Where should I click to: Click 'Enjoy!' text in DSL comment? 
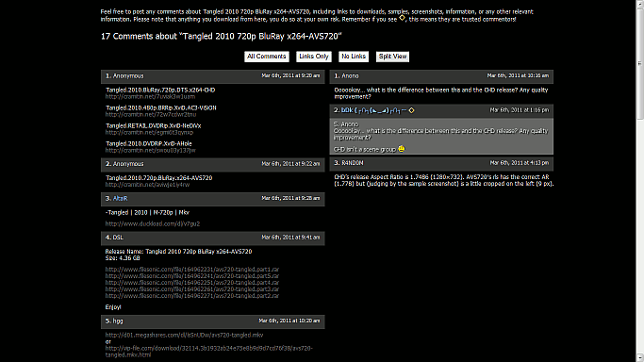pos(113,307)
